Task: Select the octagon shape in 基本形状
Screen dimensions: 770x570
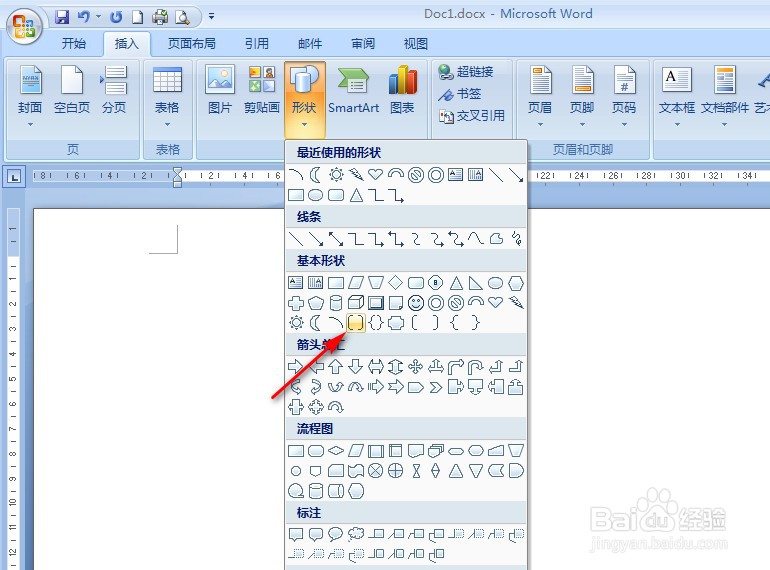Action: pyautogui.click(x=436, y=283)
